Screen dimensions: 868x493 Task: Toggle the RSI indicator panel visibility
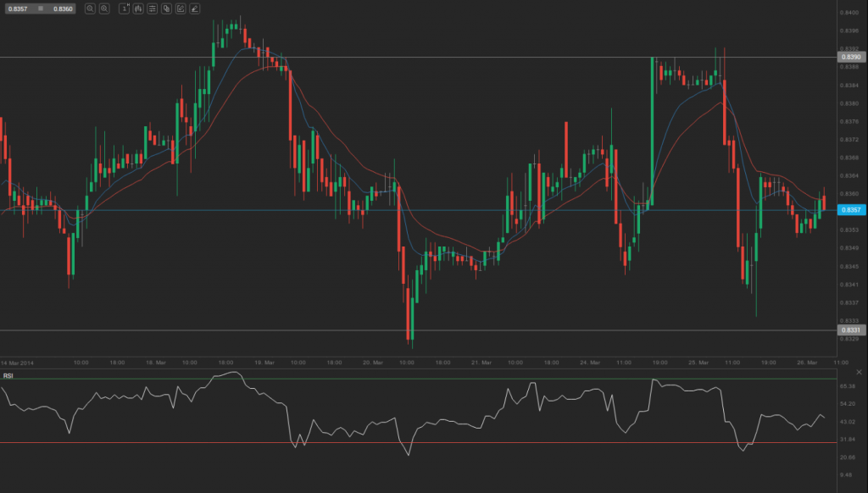(858, 371)
